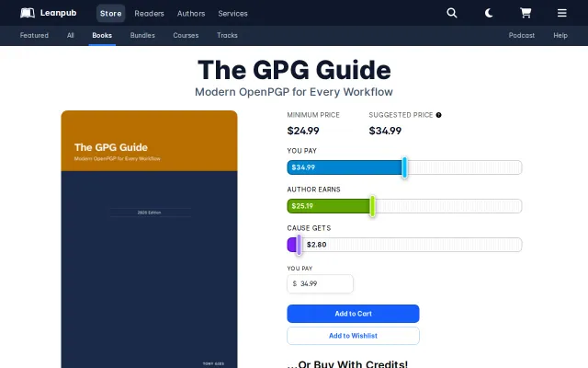
Task: Toggle dark mode moon icon
Action: pyautogui.click(x=489, y=13)
